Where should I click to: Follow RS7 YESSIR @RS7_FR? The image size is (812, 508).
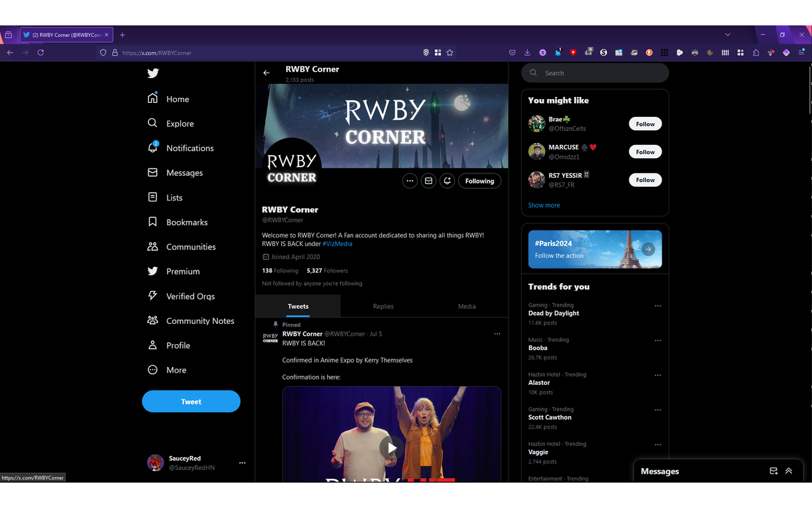pyautogui.click(x=645, y=180)
